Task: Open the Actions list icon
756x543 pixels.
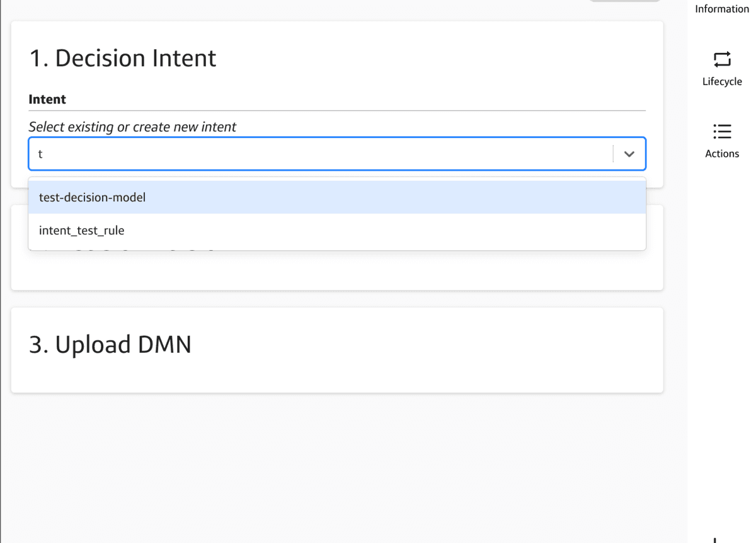Action: 722,131
